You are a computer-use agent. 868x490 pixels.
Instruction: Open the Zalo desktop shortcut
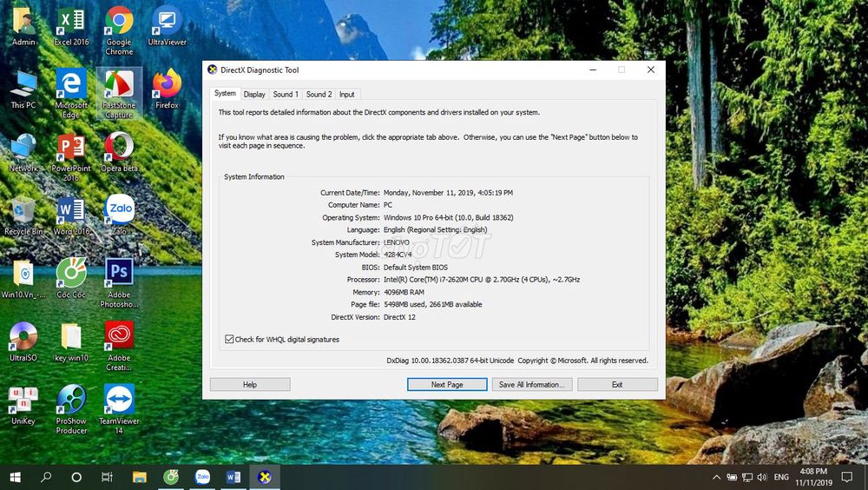coord(119,215)
